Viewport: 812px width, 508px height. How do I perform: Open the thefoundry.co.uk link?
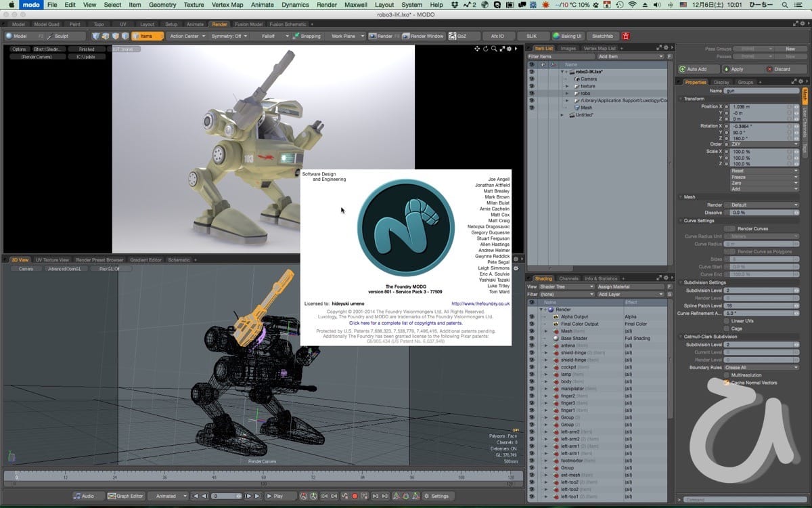pyautogui.click(x=480, y=303)
